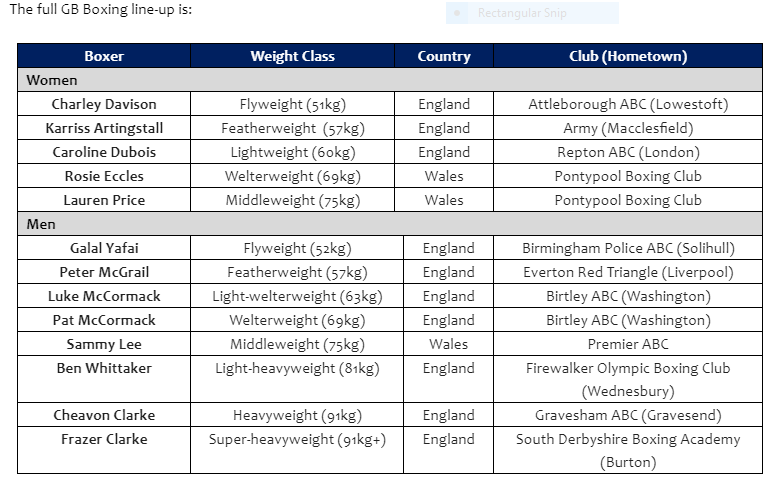Select the Weight Class column header
This screenshot has height=485, width=771.
(x=293, y=56)
